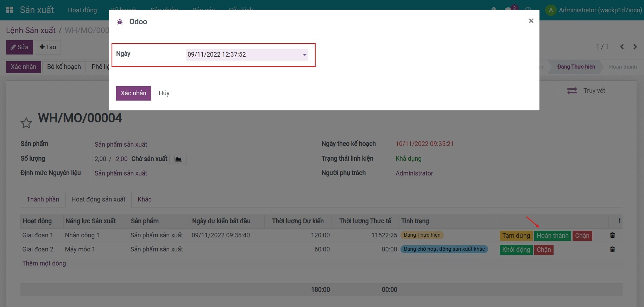
Task: Switch to the Khác tab
Action: (x=145, y=199)
